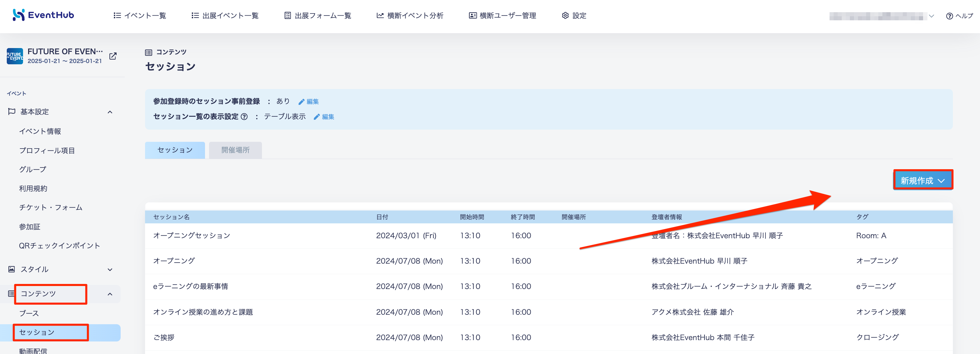Open the eラーニングの最新事情 session
Screen dimensions: 980x354
click(549, 287)
